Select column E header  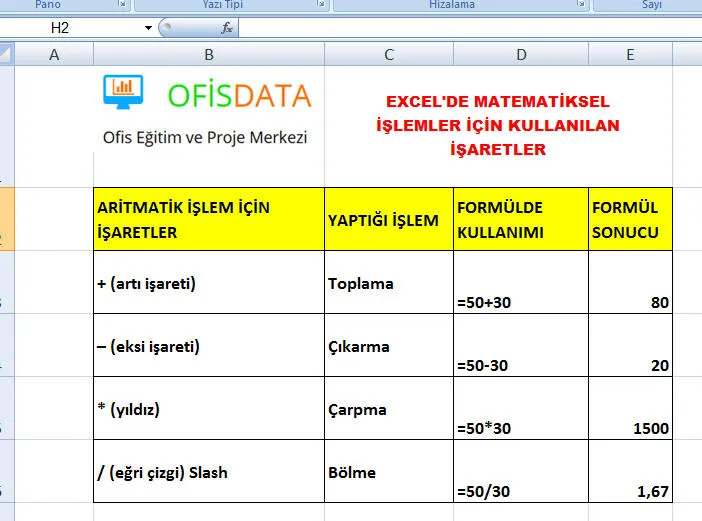click(x=630, y=55)
